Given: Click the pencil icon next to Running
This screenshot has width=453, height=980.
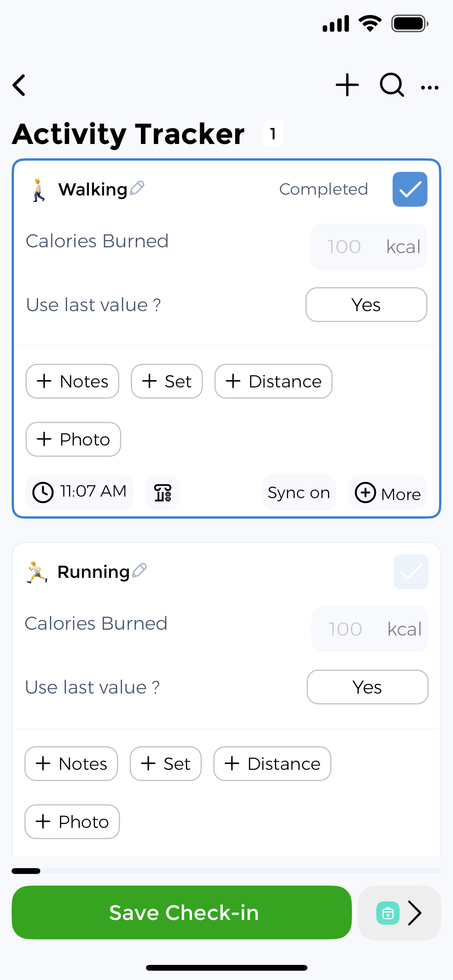Looking at the screenshot, I should pos(139,571).
